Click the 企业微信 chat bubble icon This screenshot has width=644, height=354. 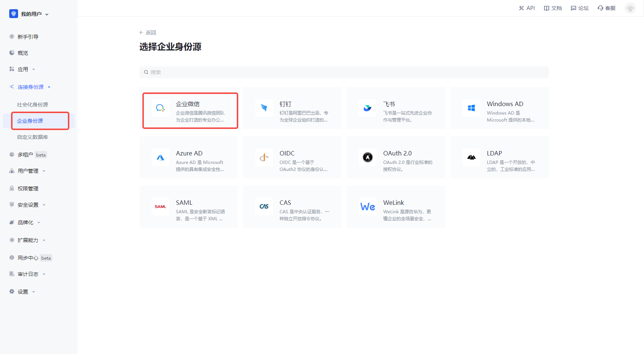click(x=160, y=108)
